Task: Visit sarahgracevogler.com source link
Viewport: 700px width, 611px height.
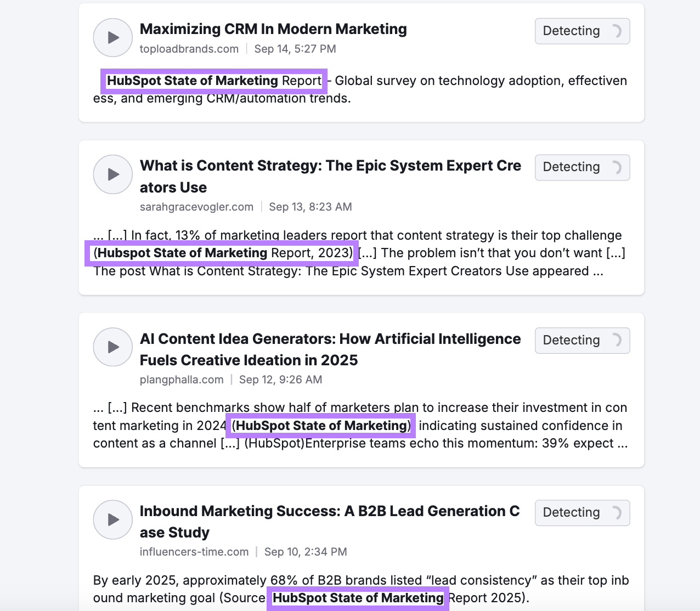Action: [196, 207]
